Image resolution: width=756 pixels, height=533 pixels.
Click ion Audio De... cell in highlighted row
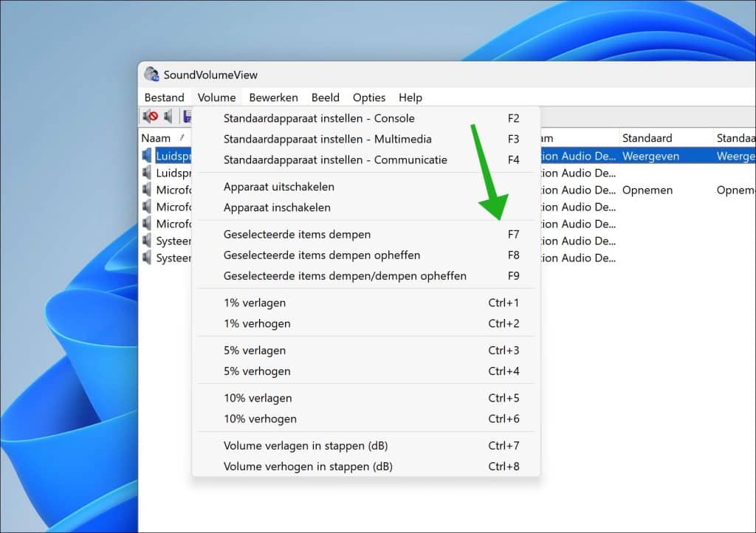(x=578, y=156)
